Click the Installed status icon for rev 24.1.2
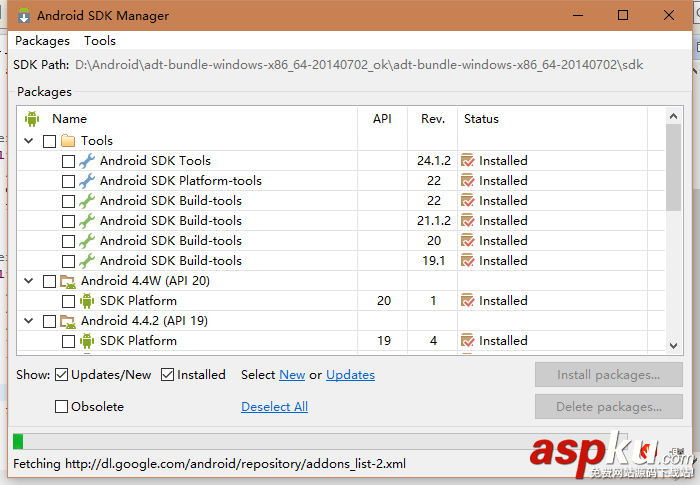Screen dimensions: 700x485 tap(467, 161)
